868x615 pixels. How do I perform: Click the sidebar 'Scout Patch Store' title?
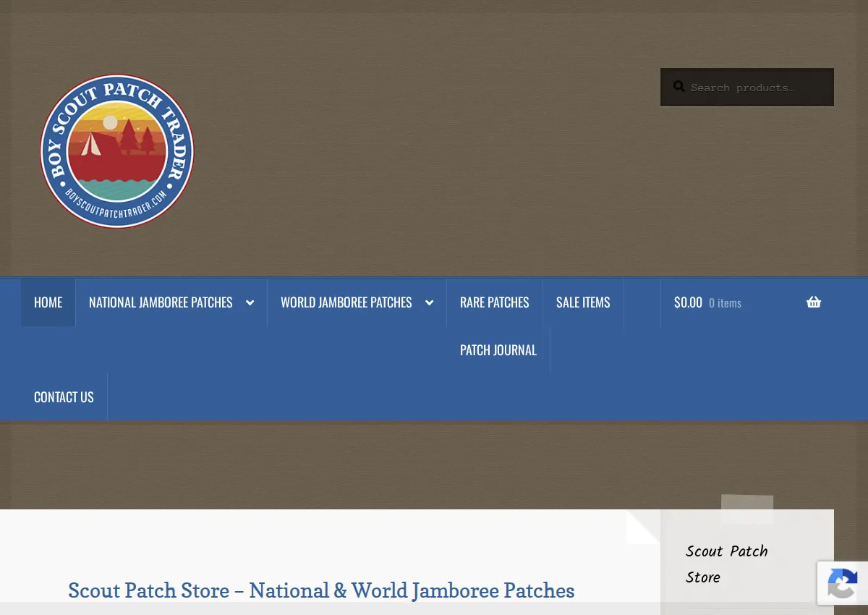coord(727,564)
